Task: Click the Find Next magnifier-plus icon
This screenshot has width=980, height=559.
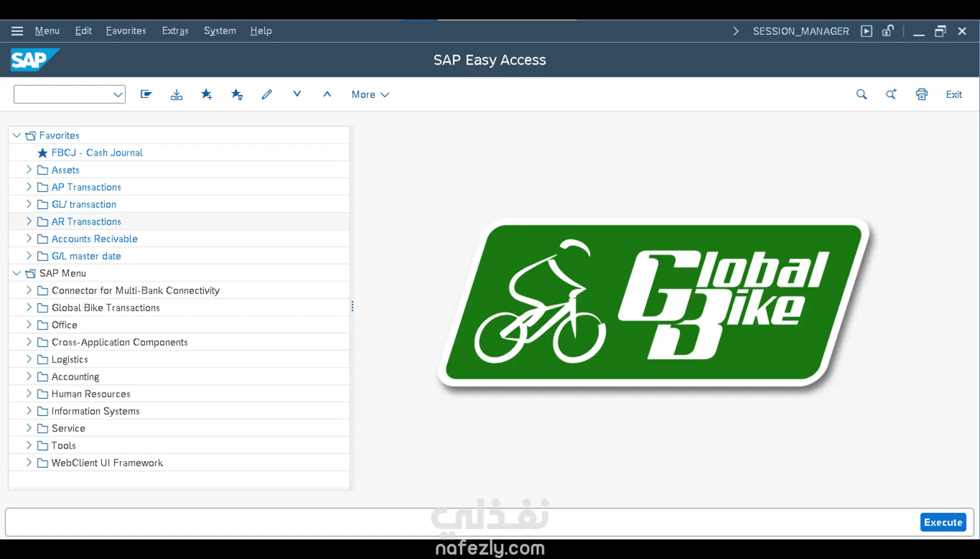Action: click(x=891, y=95)
